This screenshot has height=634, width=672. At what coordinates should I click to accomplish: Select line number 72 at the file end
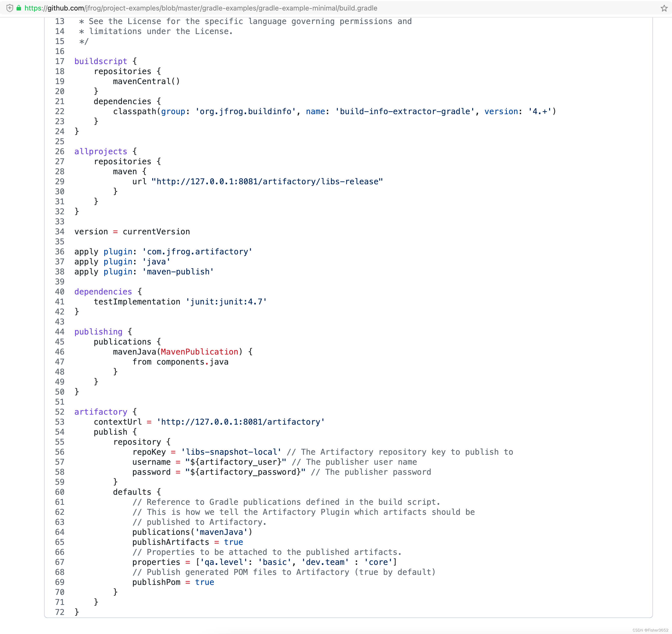(60, 612)
